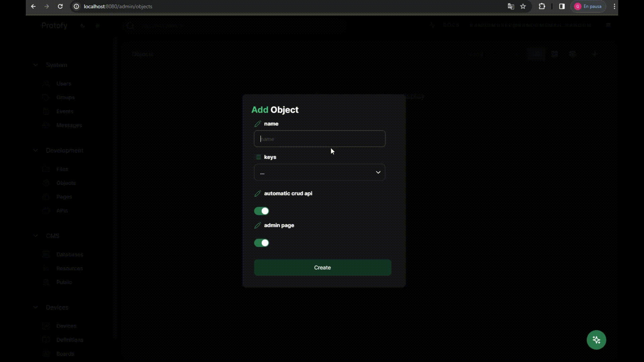Click the Google Translate icon in address bar
Image resolution: width=644 pixels, height=362 pixels.
click(511, 6)
